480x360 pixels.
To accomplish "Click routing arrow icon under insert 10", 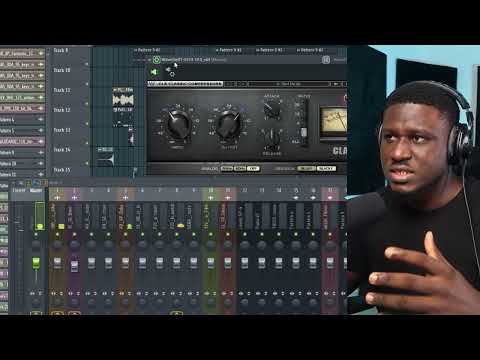I will (x=211, y=198).
